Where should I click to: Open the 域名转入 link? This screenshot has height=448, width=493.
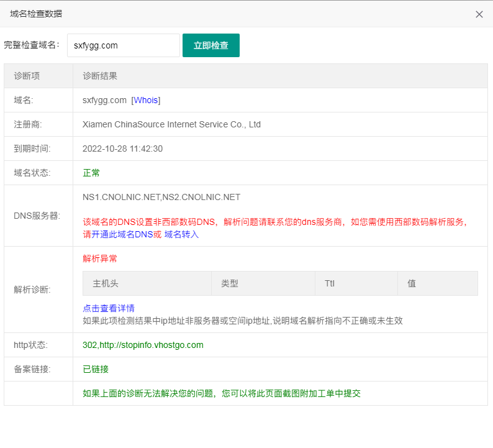(181, 234)
